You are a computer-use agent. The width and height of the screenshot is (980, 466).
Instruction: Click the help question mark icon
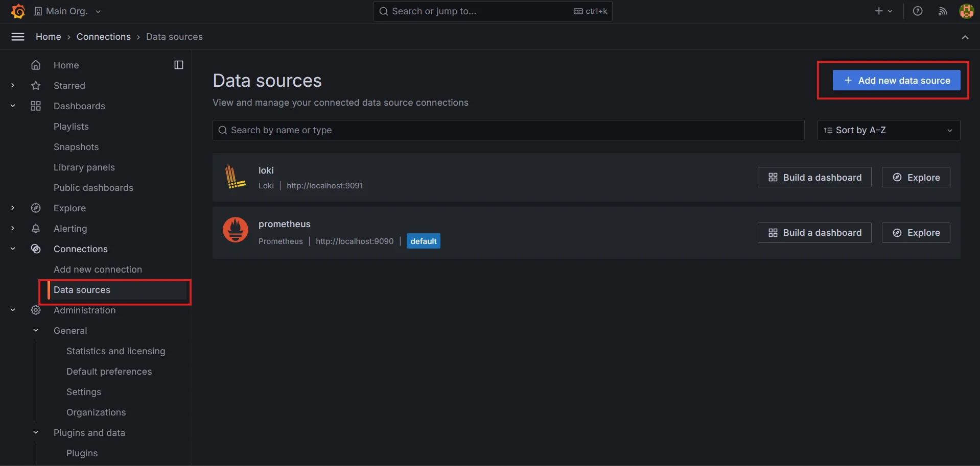(x=918, y=11)
